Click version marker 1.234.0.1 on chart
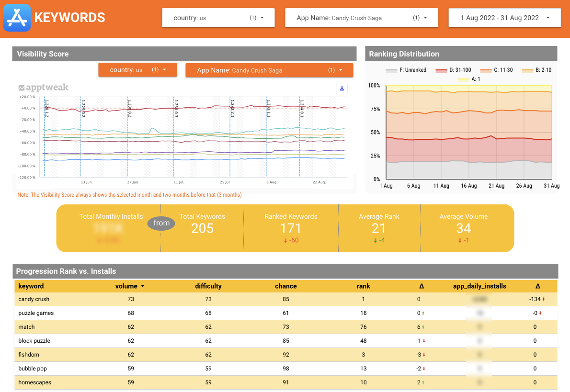Image resolution: width=570 pixels, height=392 pixels. pos(302,109)
